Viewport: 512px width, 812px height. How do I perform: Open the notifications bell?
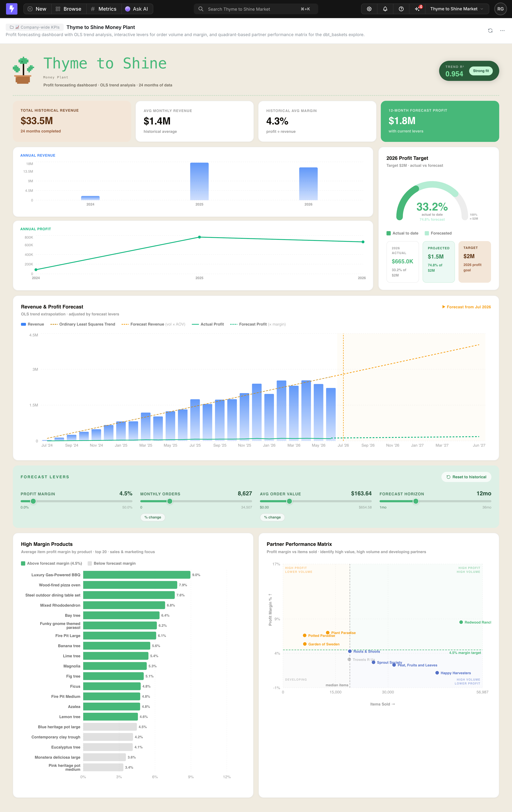[385, 9]
